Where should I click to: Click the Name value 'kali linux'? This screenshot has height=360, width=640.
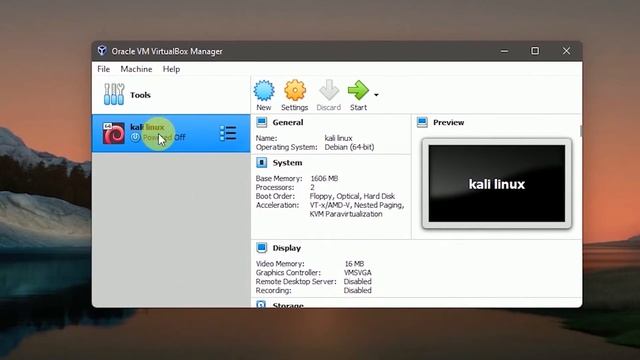pos(338,138)
